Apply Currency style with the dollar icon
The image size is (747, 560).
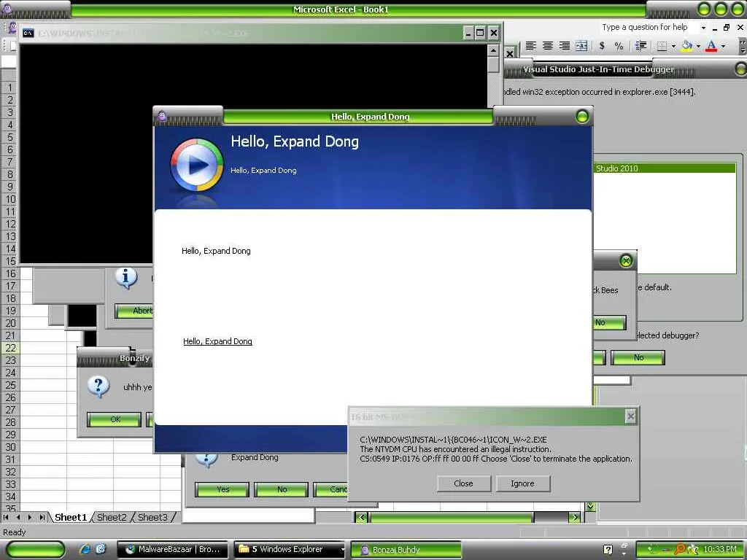(x=602, y=46)
